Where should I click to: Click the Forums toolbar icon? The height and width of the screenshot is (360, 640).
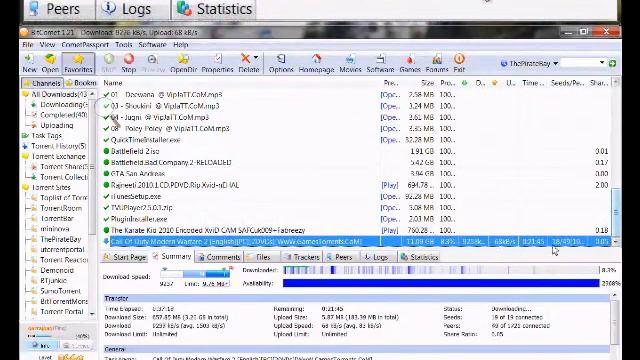[x=437, y=63]
